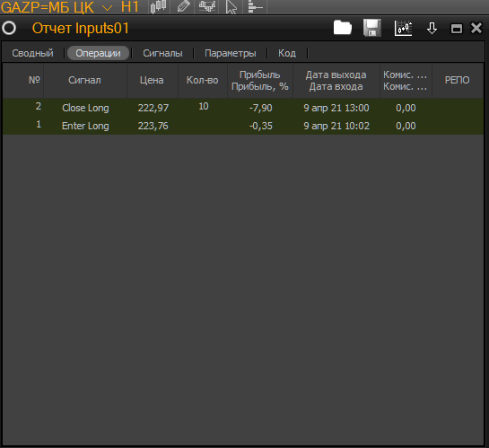Save report using floppy disk icon
The image size is (489, 448).
pyautogui.click(x=372, y=28)
